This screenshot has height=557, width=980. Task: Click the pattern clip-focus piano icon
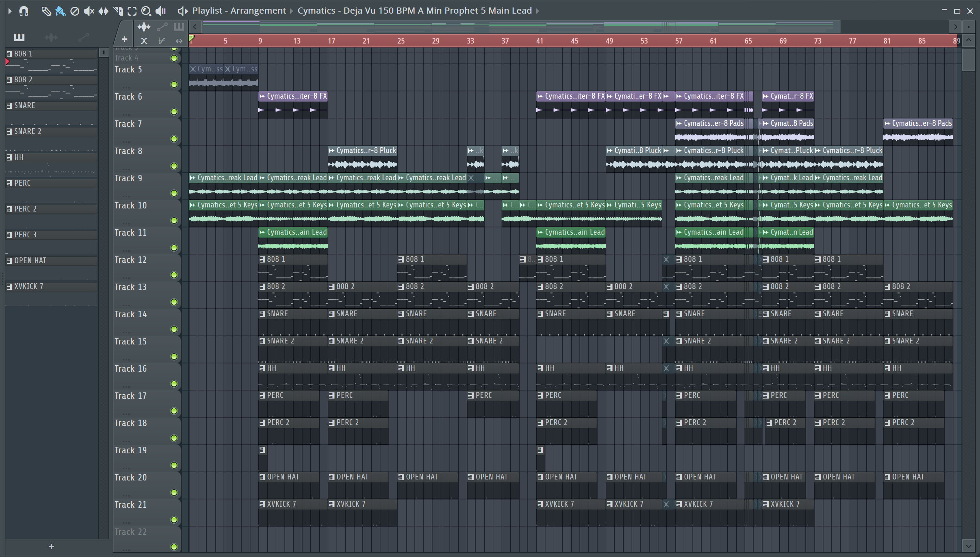179,27
